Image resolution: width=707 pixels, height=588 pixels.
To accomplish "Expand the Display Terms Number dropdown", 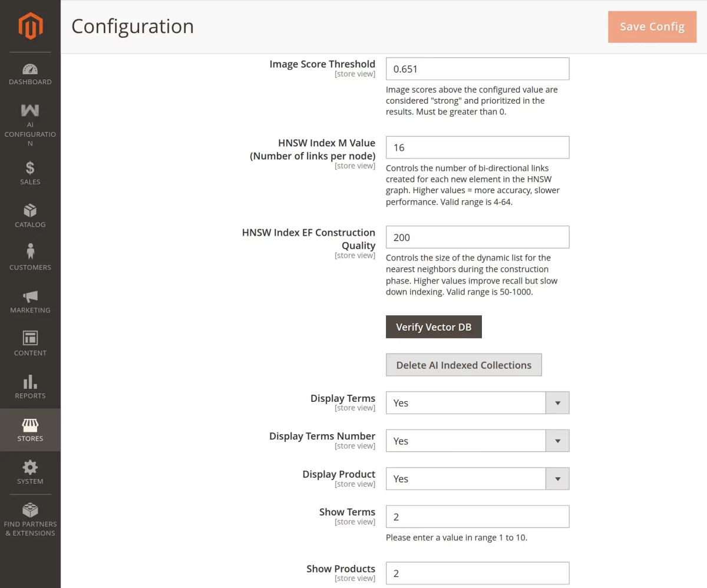I will tap(477, 441).
